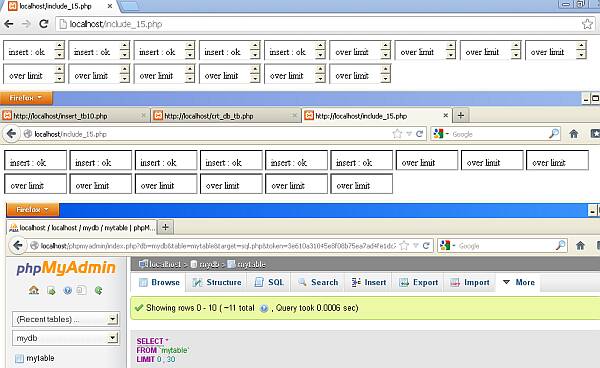The height and width of the screenshot is (368, 600).
Task: Open the mydb database dropdown
Action: point(66,338)
